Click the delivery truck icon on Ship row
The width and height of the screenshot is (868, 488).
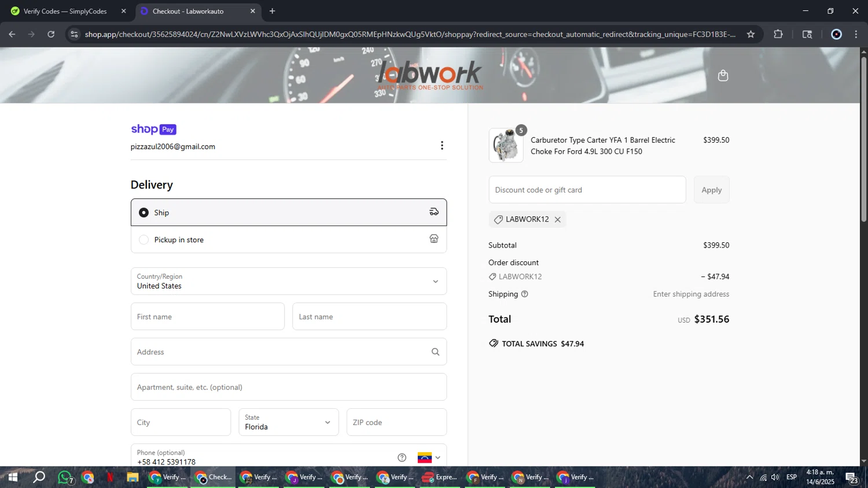click(434, 212)
